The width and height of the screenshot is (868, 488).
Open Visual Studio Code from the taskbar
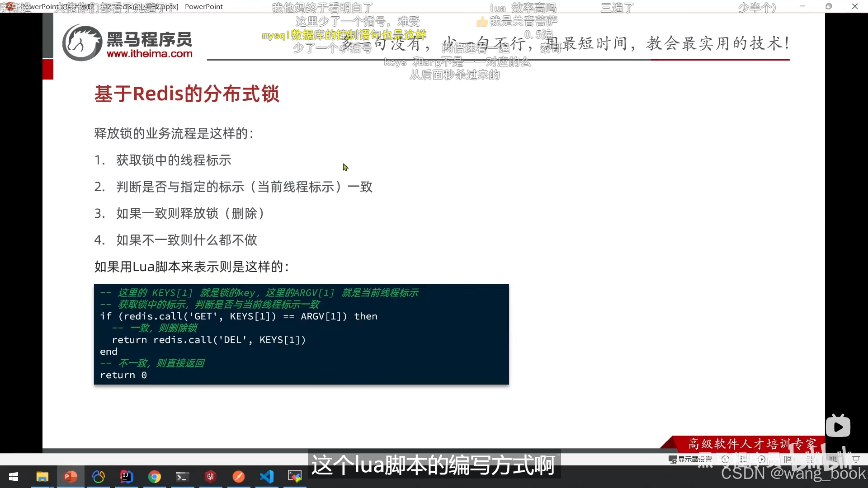(267, 477)
